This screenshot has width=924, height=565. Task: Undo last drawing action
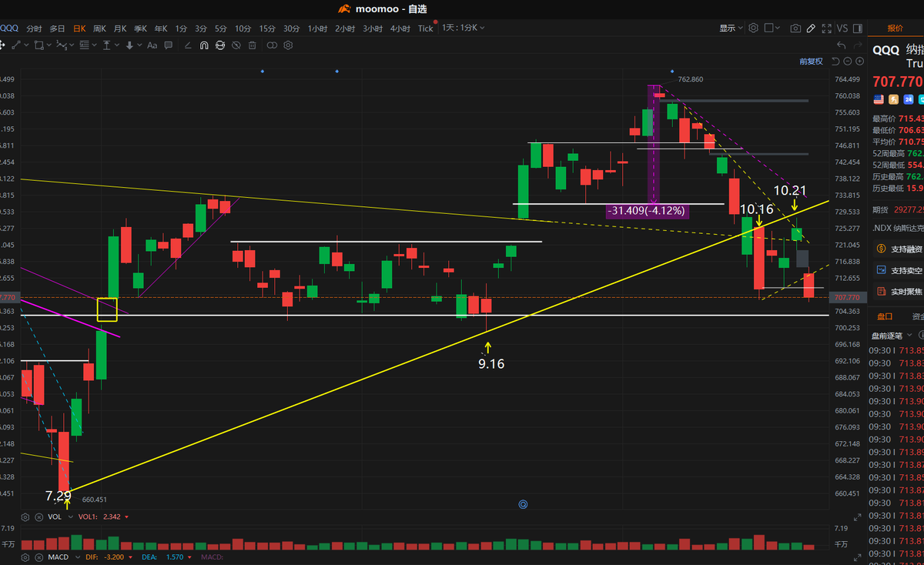(841, 45)
